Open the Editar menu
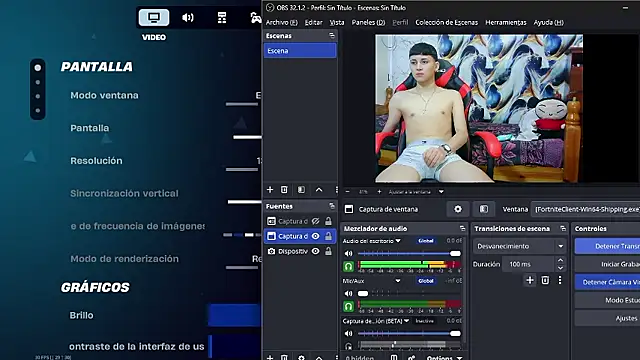The width and height of the screenshot is (640, 360). pos(313,22)
